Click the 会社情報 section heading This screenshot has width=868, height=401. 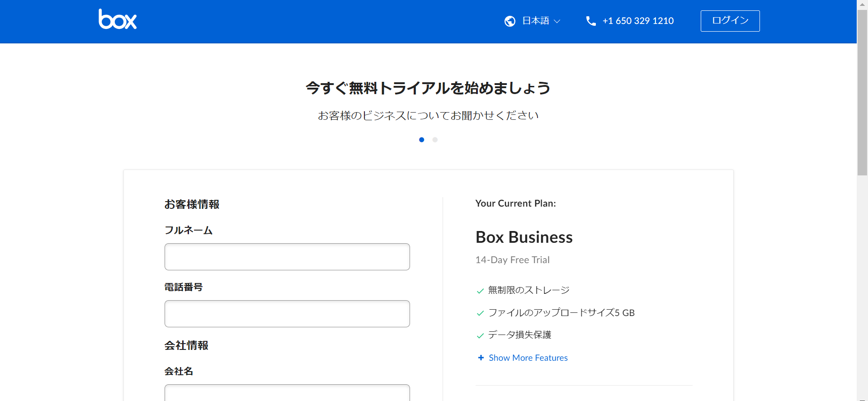[x=186, y=345]
